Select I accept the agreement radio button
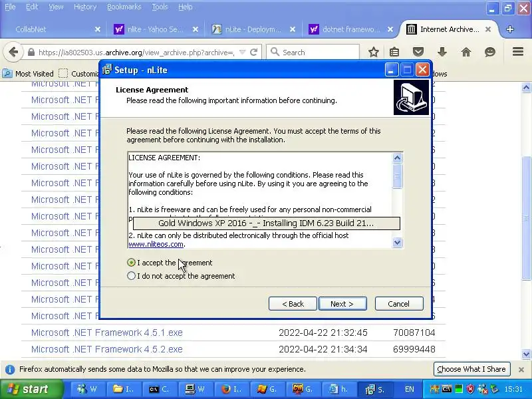Screen dimensions: 532x399 131,263
